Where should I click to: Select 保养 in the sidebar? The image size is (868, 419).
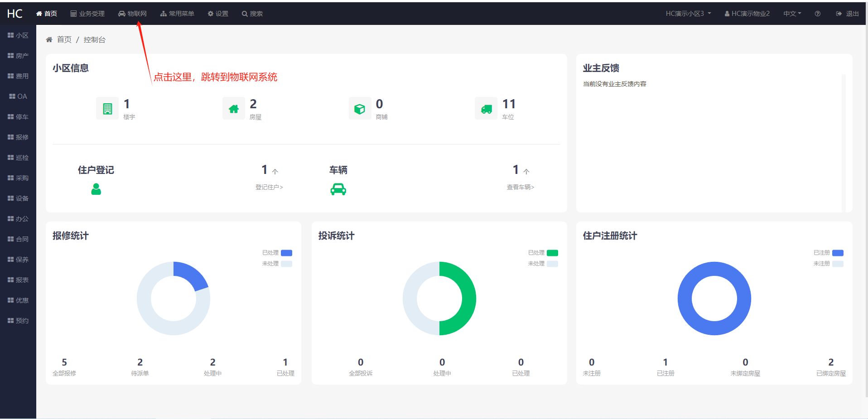18,260
